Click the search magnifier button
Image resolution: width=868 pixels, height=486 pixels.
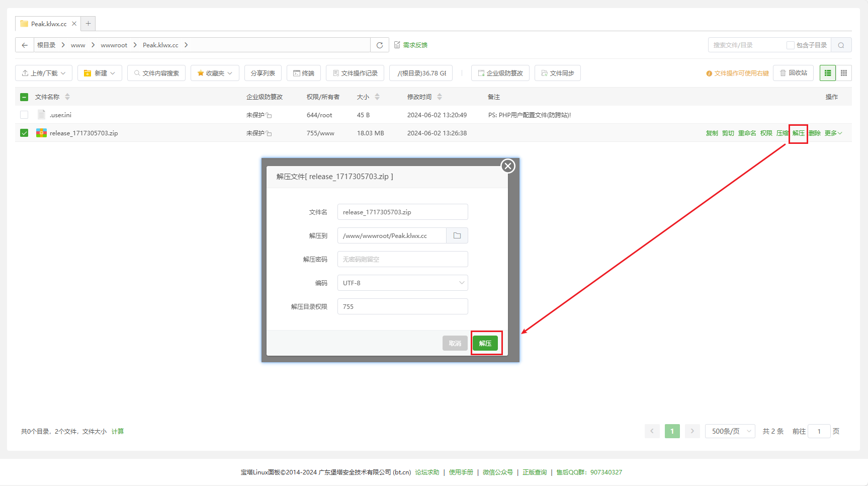pos(841,45)
